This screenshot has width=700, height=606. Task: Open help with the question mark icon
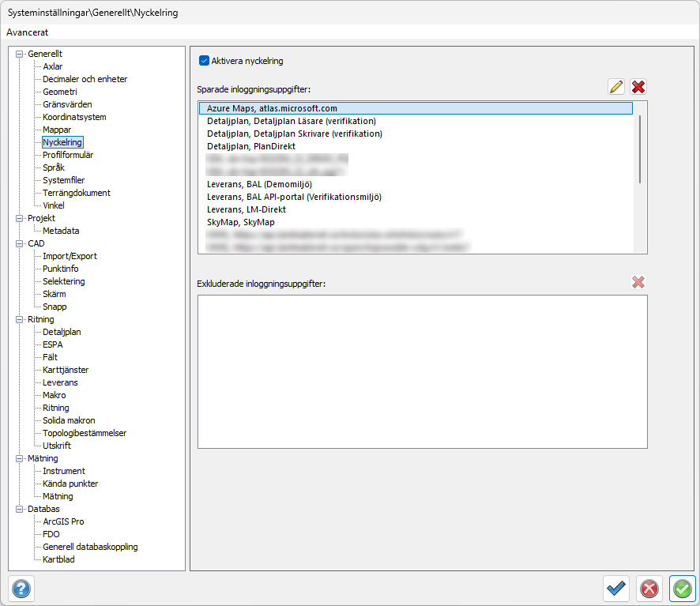tap(21, 589)
